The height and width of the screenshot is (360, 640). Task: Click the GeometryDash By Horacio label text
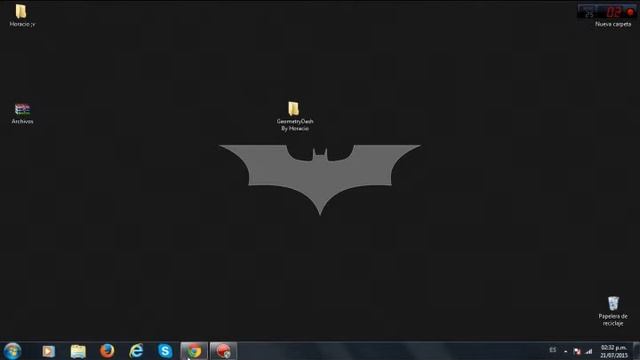295,125
